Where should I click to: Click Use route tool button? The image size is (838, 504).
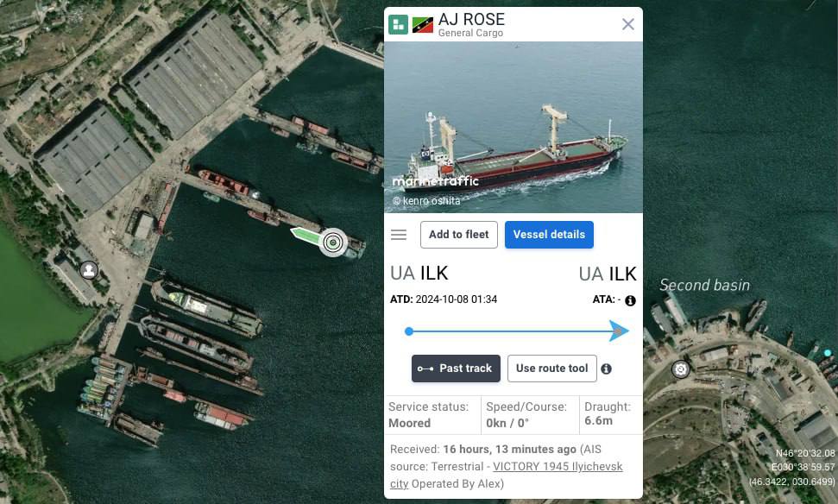point(551,369)
